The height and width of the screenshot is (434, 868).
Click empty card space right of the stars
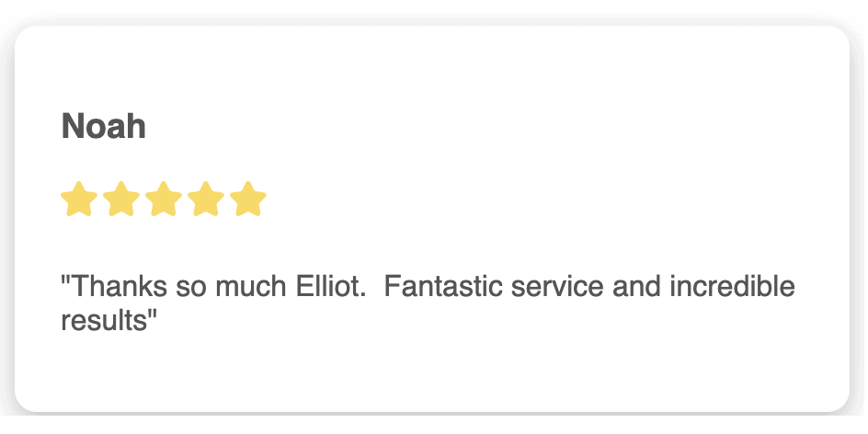[x=554, y=199]
